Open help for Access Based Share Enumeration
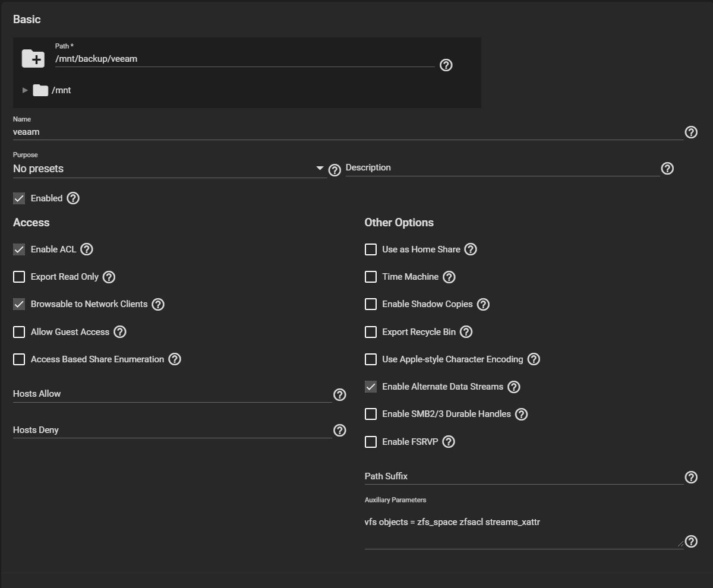The image size is (713, 588). point(175,359)
